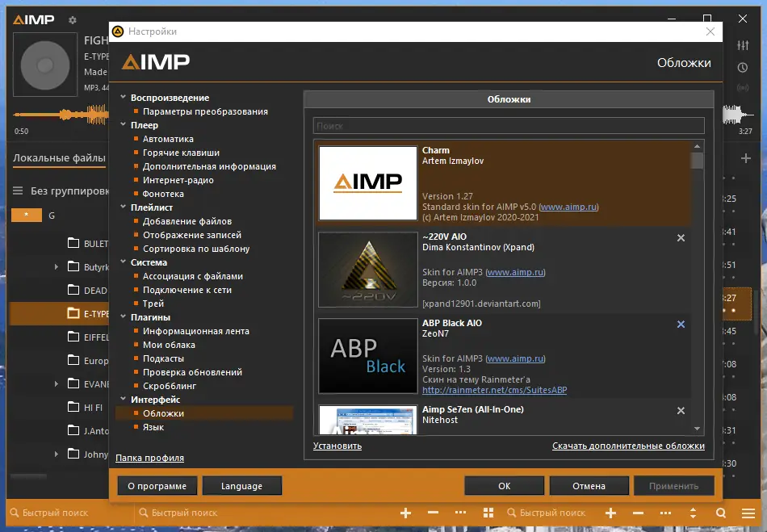
Task: Switch to Локальные файлы tab
Action: coord(59,158)
